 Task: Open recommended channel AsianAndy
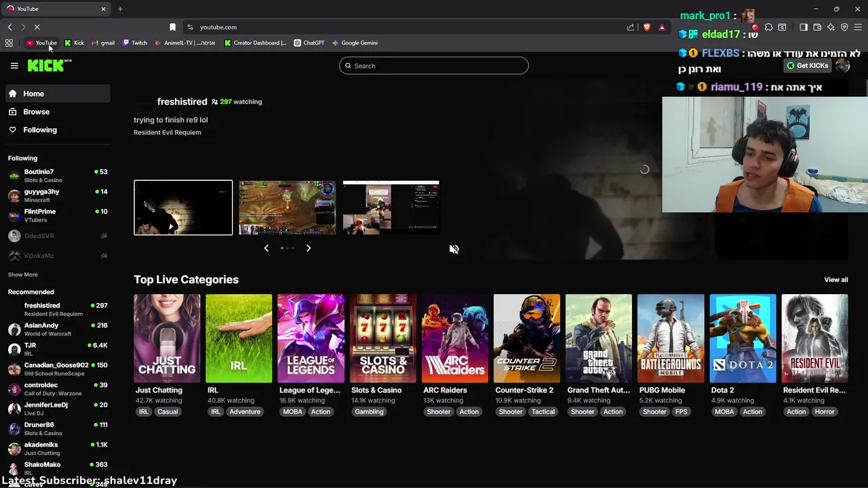point(58,329)
